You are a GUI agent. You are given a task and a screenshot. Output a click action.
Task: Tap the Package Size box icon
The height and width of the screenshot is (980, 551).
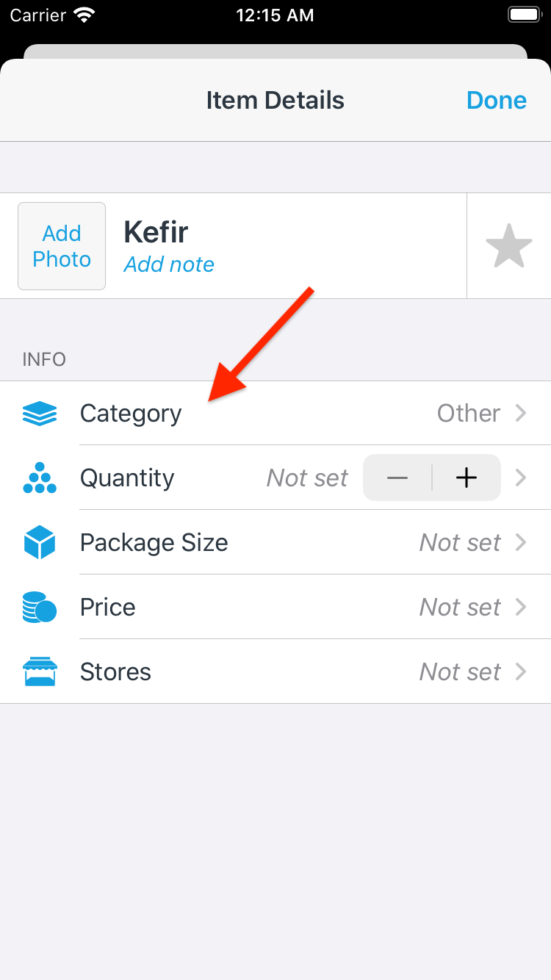click(x=40, y=543)
